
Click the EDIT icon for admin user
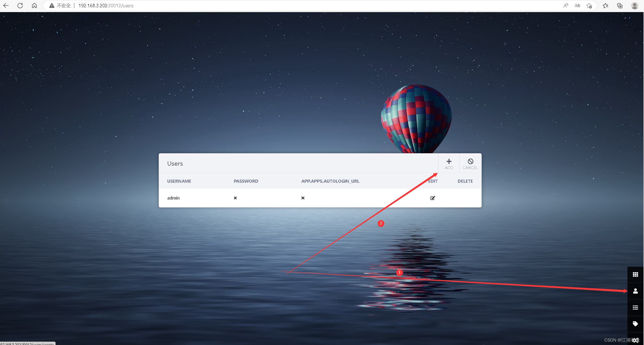(433, 198)
